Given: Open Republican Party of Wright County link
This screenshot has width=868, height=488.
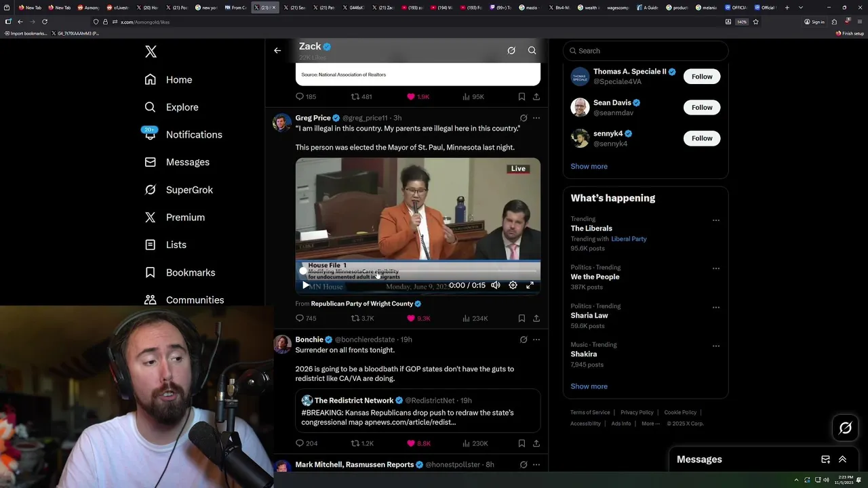Looking at the screenshot, I should coord(362,304).
